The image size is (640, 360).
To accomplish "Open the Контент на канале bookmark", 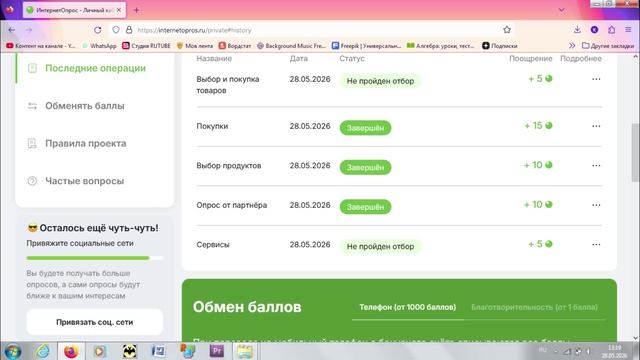I will pos(41,46).
